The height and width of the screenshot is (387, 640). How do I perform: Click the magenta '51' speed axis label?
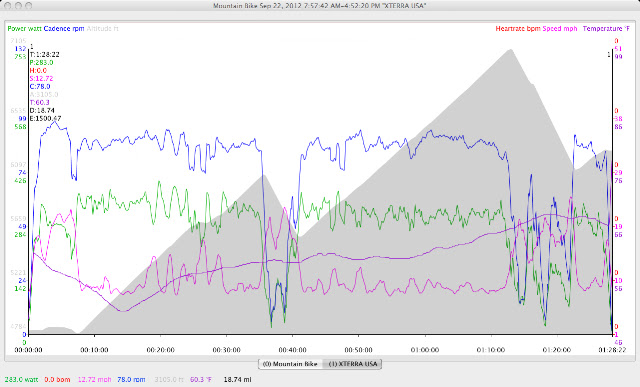click(x=618, y=49)
